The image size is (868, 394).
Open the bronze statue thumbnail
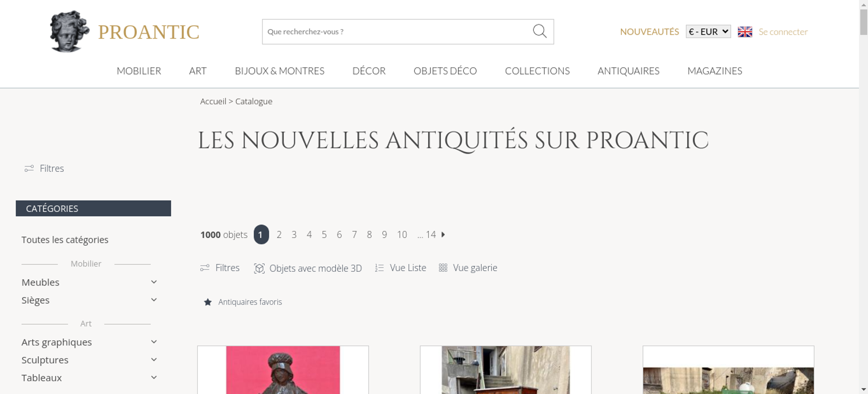pos(283,370)
